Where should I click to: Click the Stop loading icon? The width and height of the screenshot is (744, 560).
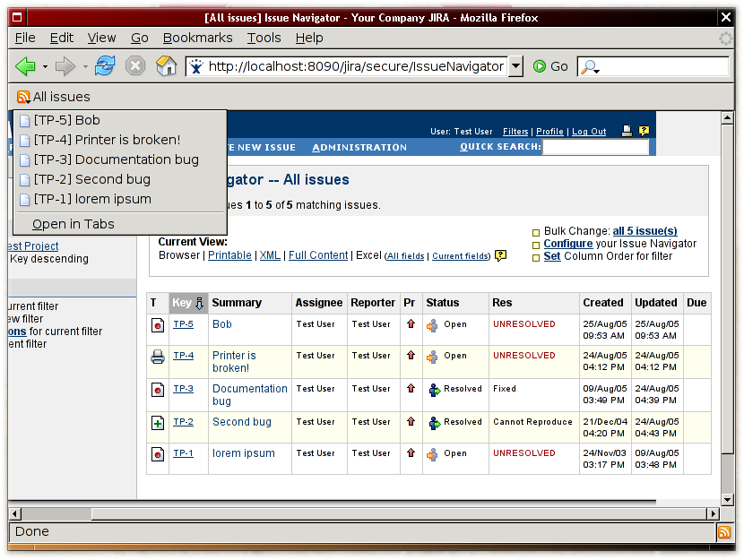tap(135, 65)
